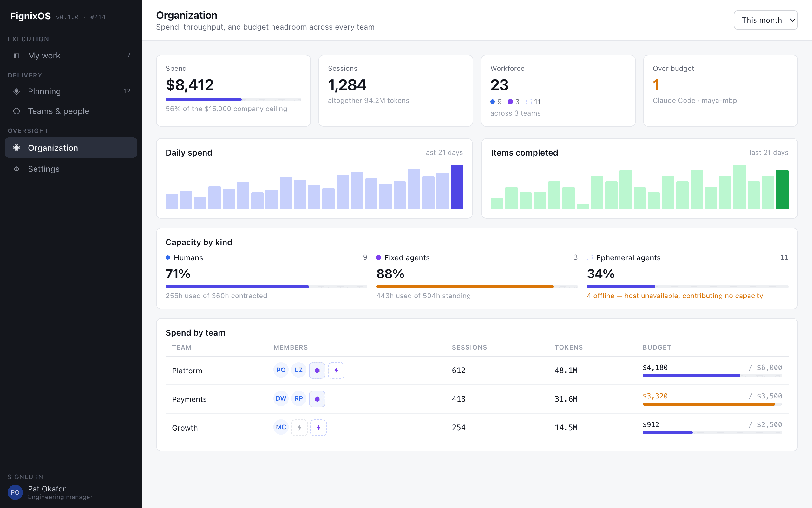
Task: Click the Items completed chart title
Action: click(524, 153)
